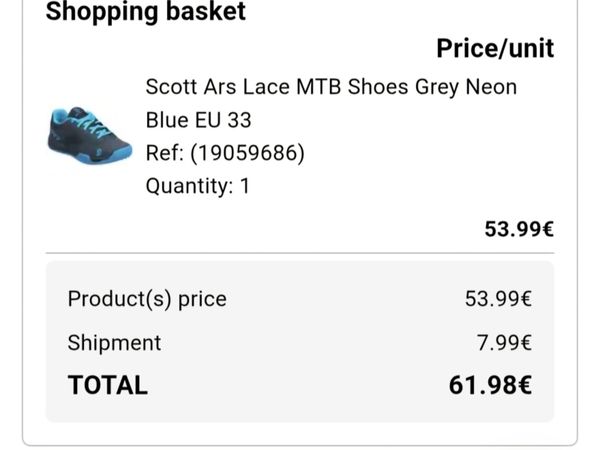This screenshot has height=450, width=600.
Task: Click the word "Ref:" before the number
Action: click(x=165, y=153)
